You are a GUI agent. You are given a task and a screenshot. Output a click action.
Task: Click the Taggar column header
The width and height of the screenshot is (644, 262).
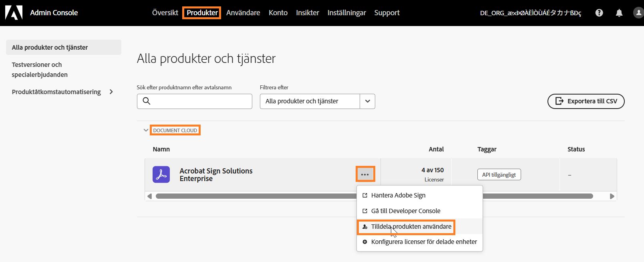click(x=487, y=149)
